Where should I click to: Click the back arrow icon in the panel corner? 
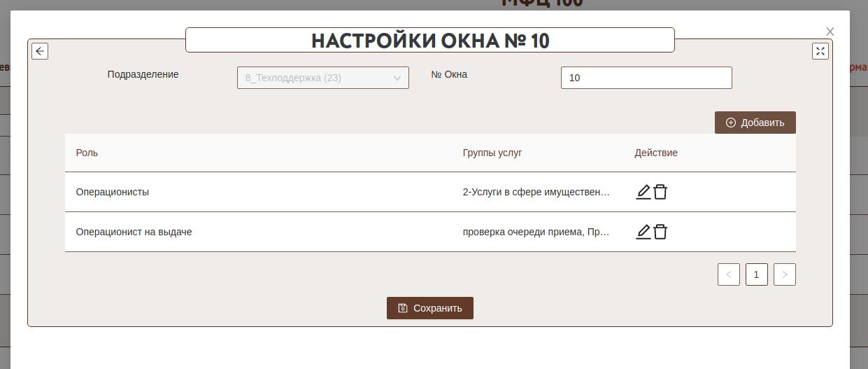40,51
